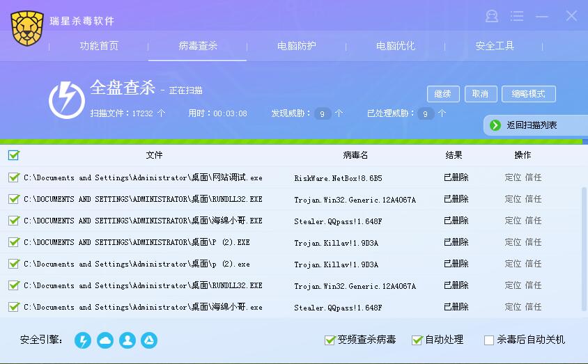Uncheck the uppercase 海绵小哥.EXE row checkbox
Screen dimensions: 588x364
tap(14, 220)
